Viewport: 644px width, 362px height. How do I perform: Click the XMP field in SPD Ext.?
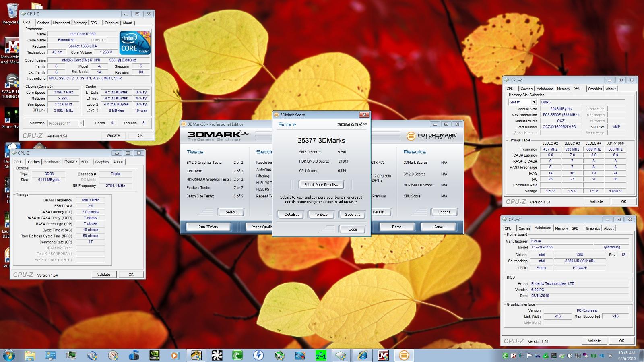(x=616, y=127)
